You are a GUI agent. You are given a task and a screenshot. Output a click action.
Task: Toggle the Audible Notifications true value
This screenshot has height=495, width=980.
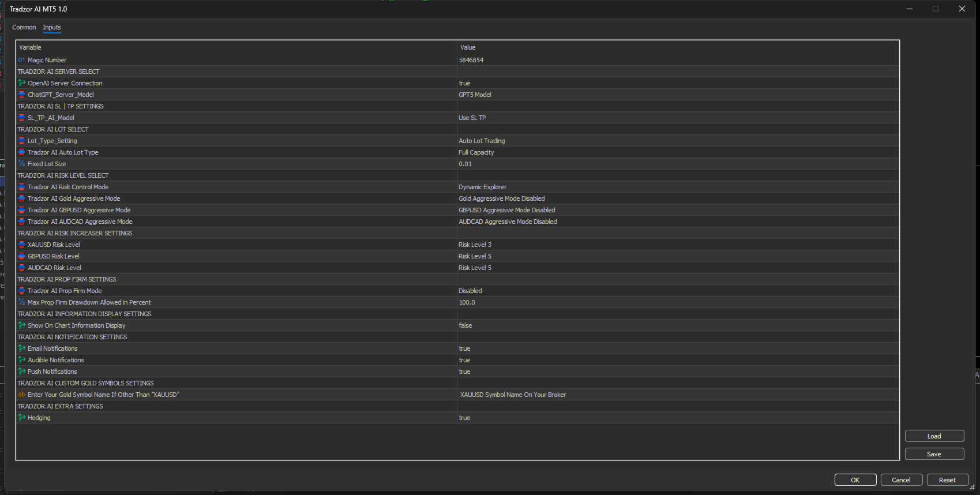[678, 360]
